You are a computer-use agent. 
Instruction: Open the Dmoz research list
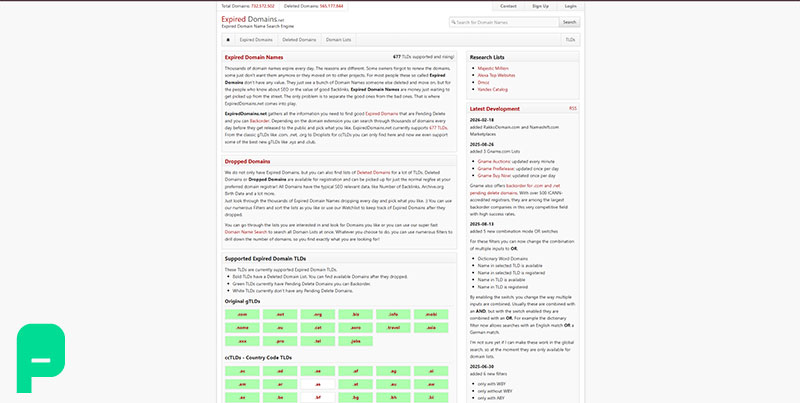(483, 82)
